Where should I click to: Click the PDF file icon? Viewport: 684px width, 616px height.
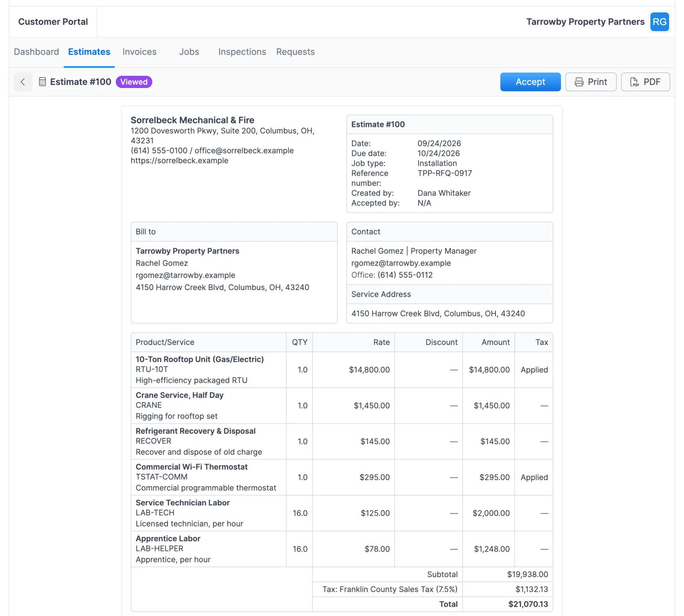coord(635,82)
